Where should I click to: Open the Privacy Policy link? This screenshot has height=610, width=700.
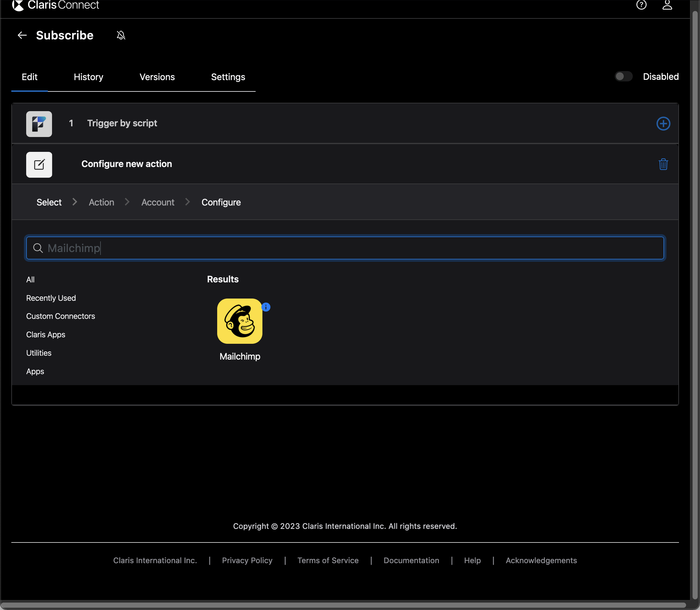point(247,560)
